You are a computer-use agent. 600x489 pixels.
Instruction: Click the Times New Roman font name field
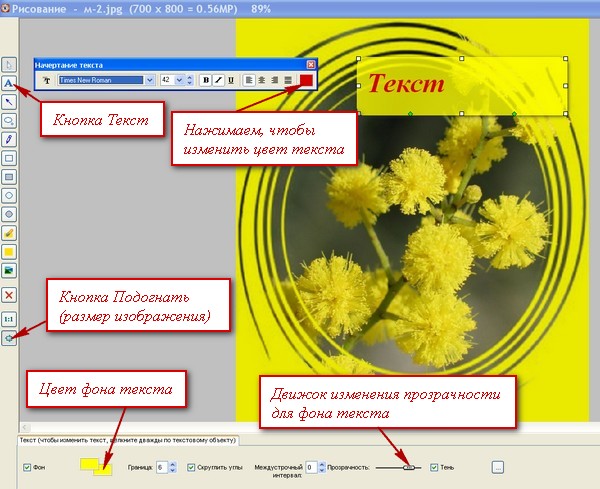[x=101, y=80]
